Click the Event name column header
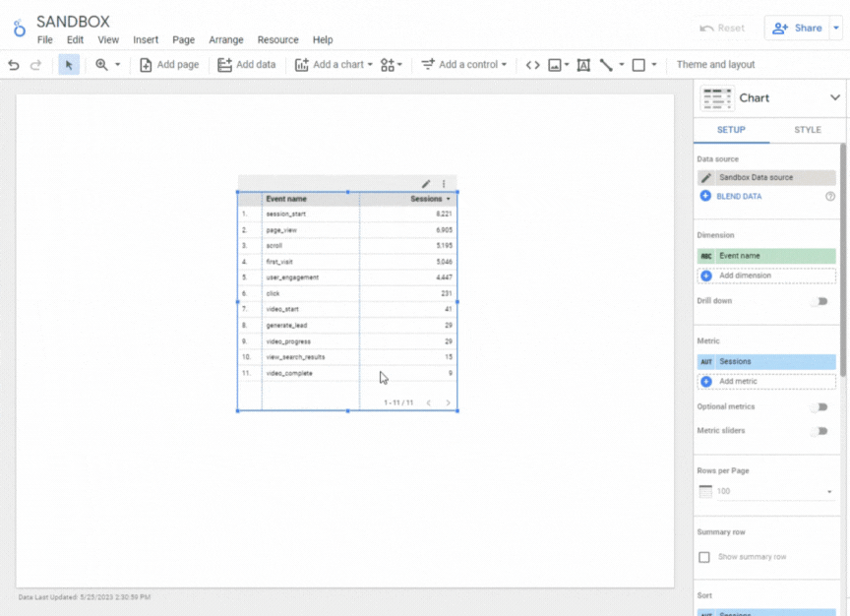Image resolution: width=850 pixels, height=616 pixels. point(286,199)
